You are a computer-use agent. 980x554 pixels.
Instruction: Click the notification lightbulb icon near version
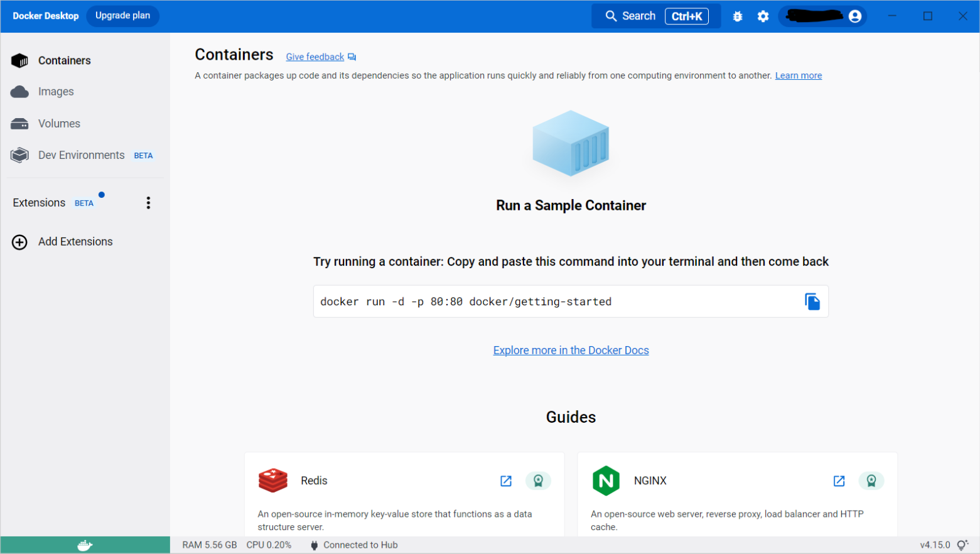click(962, 545)
